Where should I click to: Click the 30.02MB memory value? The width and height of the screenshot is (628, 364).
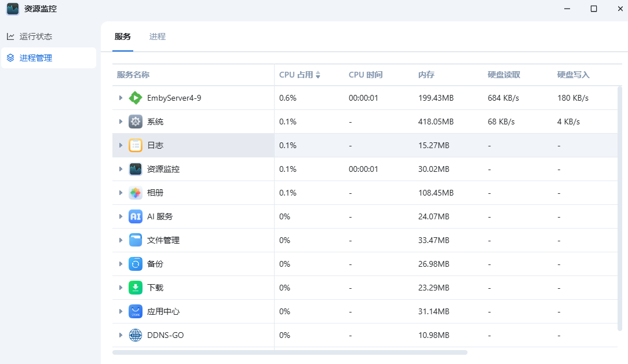[x=434, y=169]
